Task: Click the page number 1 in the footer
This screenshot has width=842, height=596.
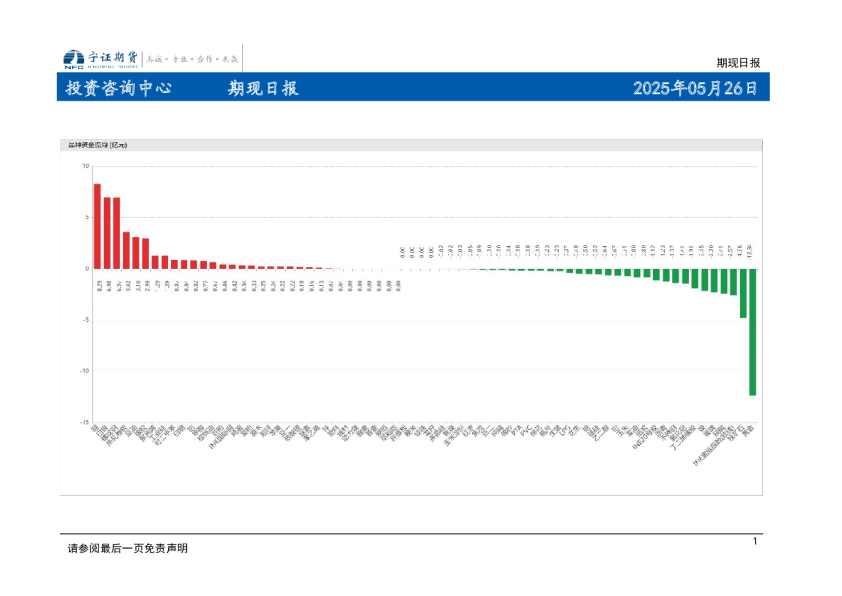Action: pos(755,541)
